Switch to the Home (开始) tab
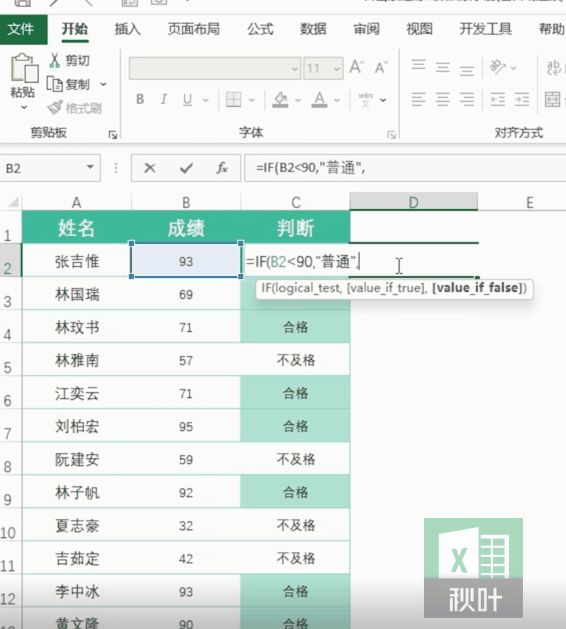The height and width of the screenshot is (629, 566). pos(75,29)
